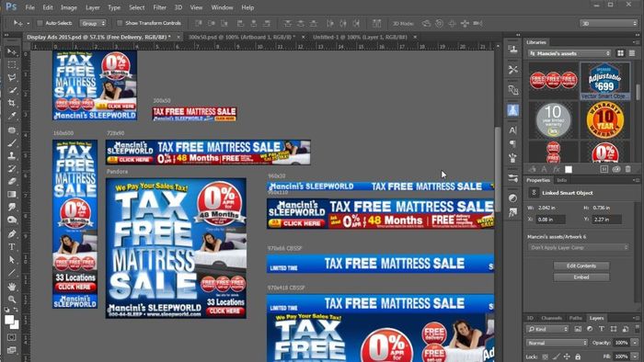
Task: Toggle lock all padlock icon
Action: (578, 356)
